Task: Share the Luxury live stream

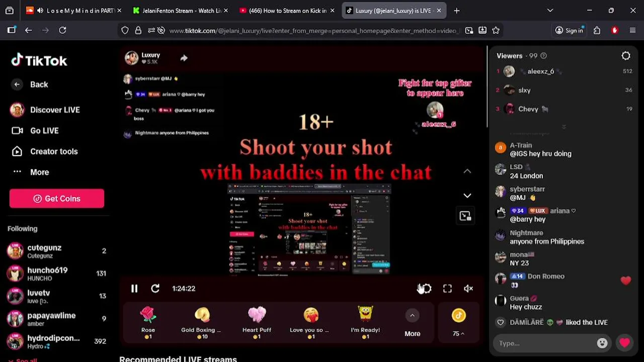Action: (x=184, y=58)
